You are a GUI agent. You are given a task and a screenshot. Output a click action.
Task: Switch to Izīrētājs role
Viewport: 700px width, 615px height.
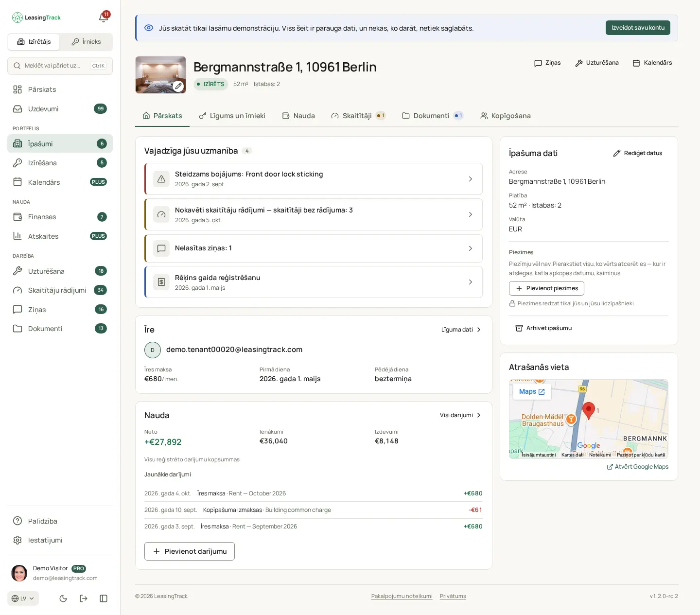(x=34, y=42)
